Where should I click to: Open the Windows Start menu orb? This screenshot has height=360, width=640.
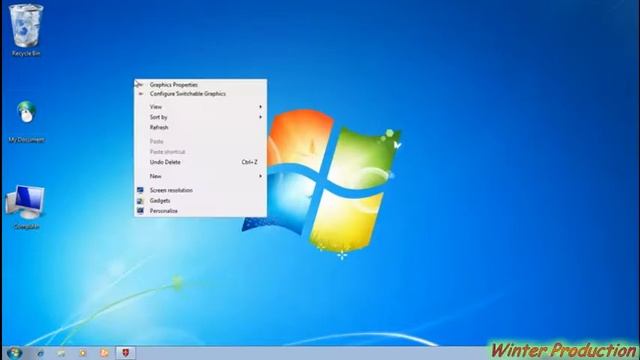(x=14, y=353)
